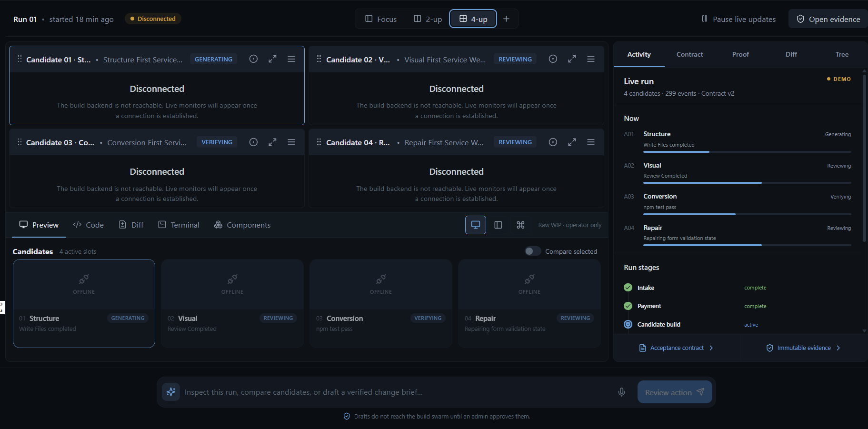
Task: Click target icon in Candidate 04 header
Action: [553, 142]
